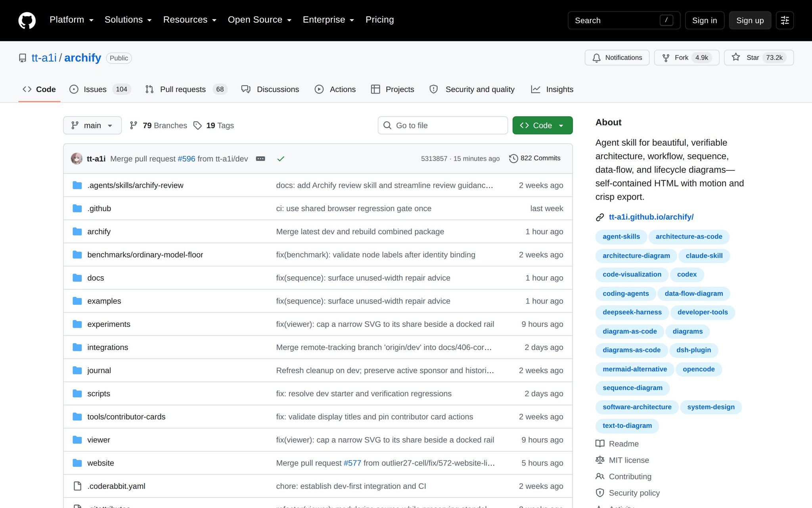
Task: Switch to Discussions tab
Action: click(x=270, y=89)
